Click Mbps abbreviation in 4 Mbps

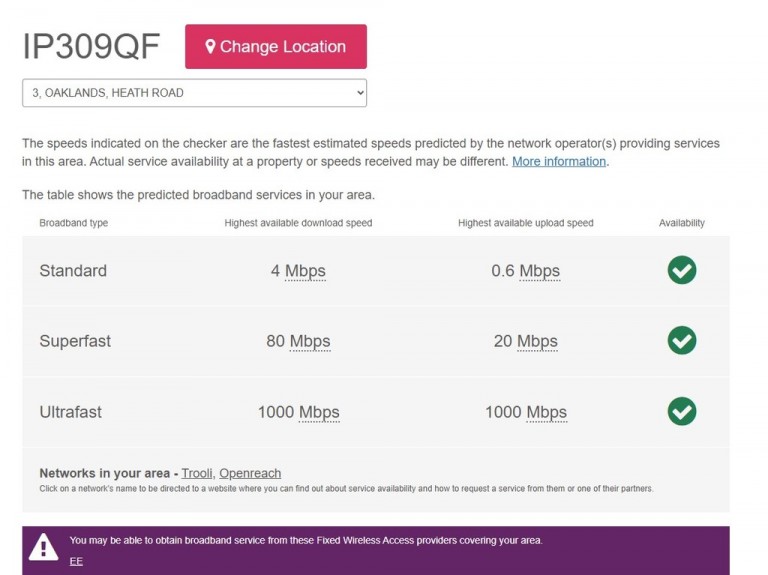click(x=305, y=271)
